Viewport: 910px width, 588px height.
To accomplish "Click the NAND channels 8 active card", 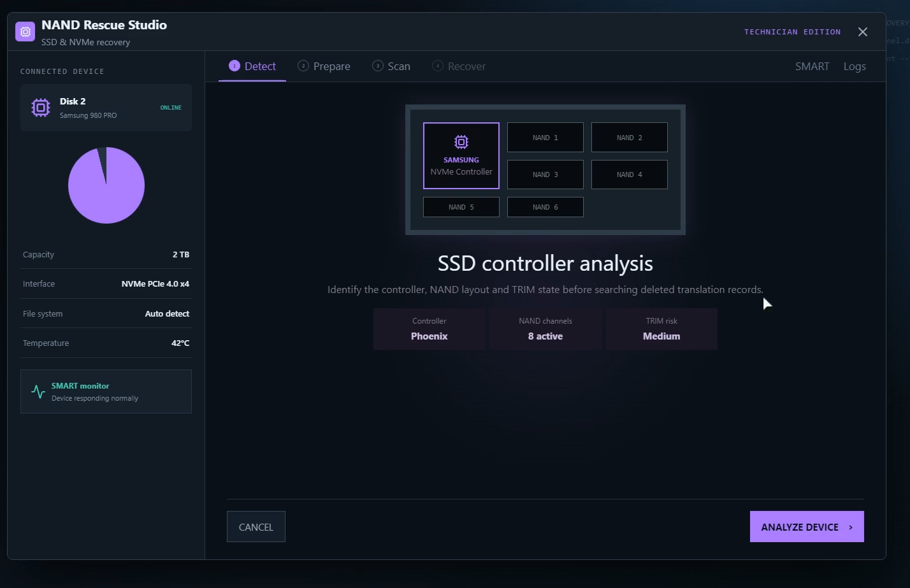I will pos(545,329).
